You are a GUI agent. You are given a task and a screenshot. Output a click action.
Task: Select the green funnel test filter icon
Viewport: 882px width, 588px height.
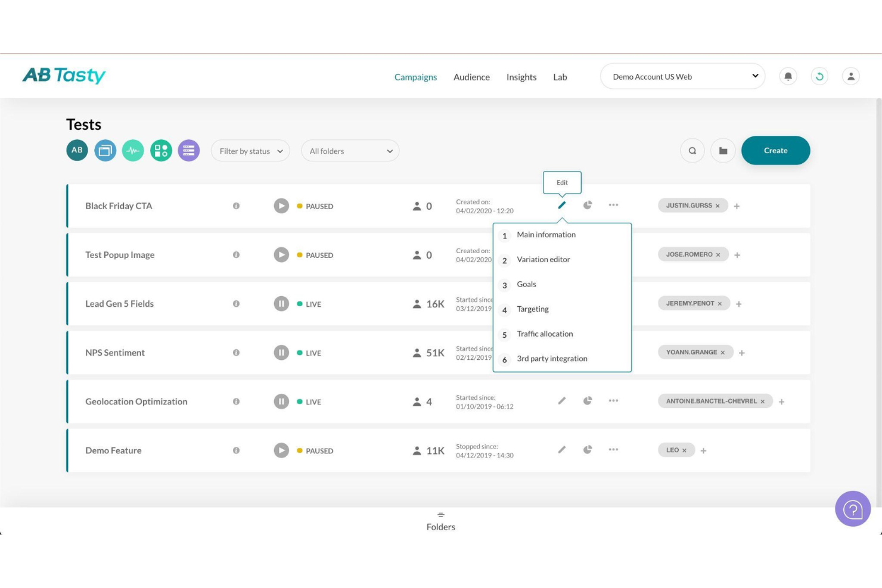tap(133, 150)
